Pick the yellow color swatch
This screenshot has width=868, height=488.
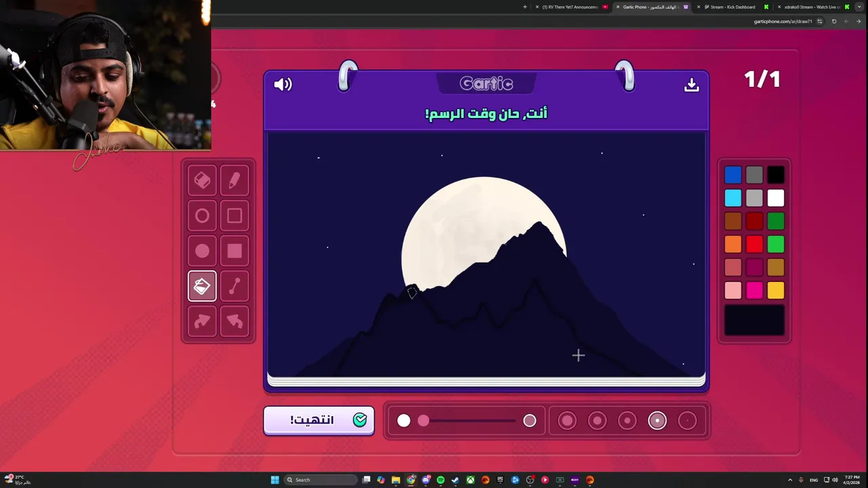(x=776, y=290)
